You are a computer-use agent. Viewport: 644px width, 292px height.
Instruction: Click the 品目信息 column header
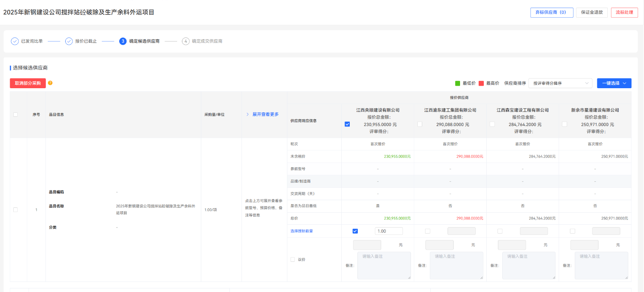tap(56, 114)
